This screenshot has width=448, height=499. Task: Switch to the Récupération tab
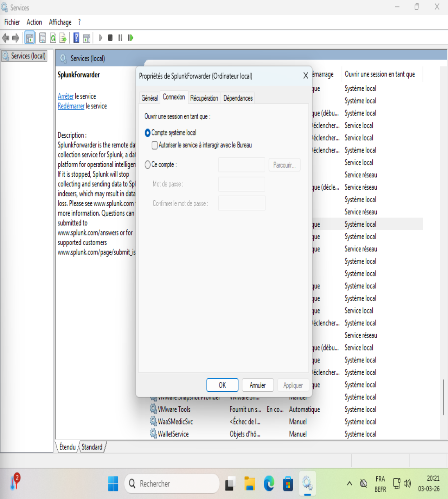tap(204, 98)
